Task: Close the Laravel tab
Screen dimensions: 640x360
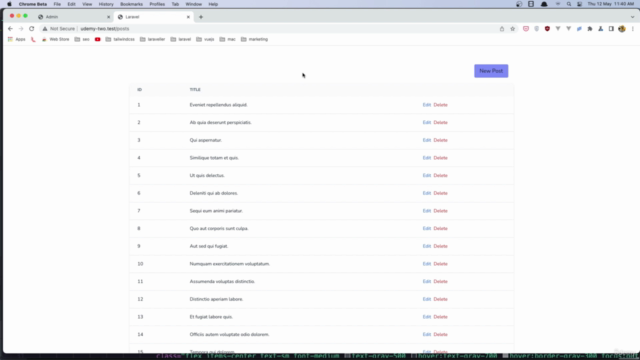Action: tap(188, 17)
